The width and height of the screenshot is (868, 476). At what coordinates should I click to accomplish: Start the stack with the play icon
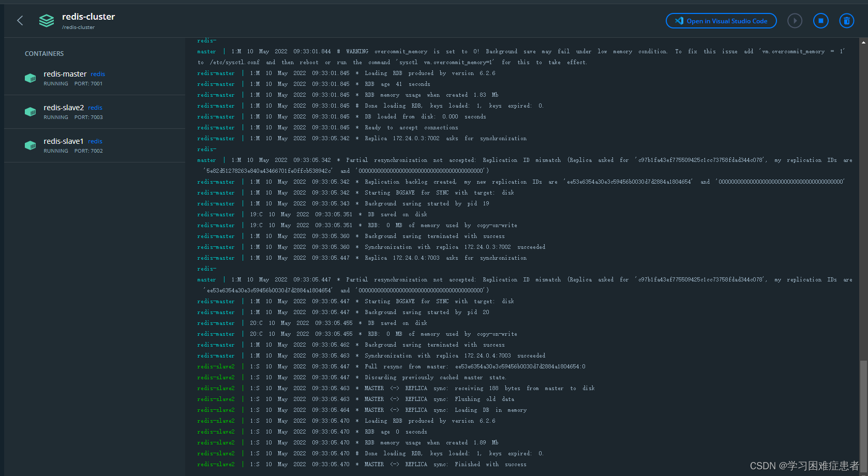pos(795,21)
